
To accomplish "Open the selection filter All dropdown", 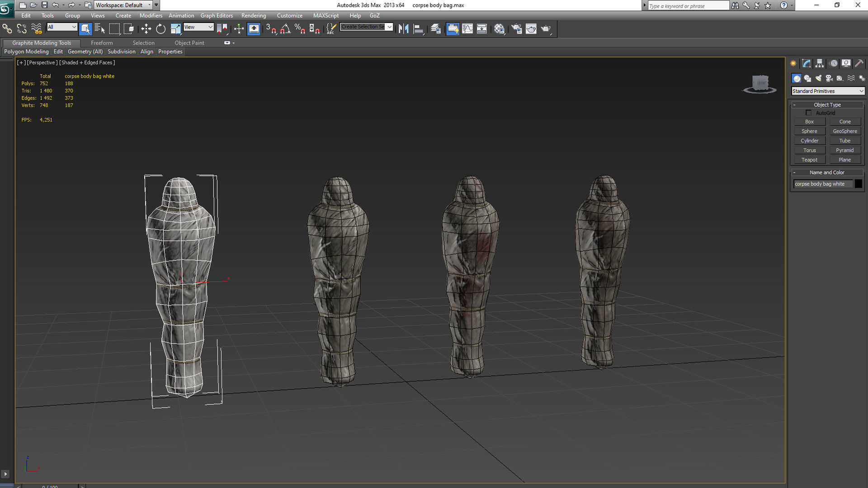I will (x=62, y=27).
